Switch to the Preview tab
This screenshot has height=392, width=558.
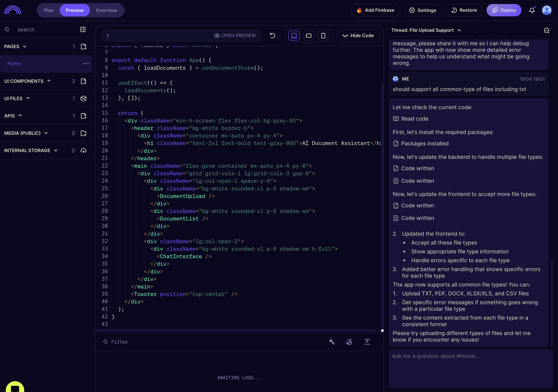(75, 10)
